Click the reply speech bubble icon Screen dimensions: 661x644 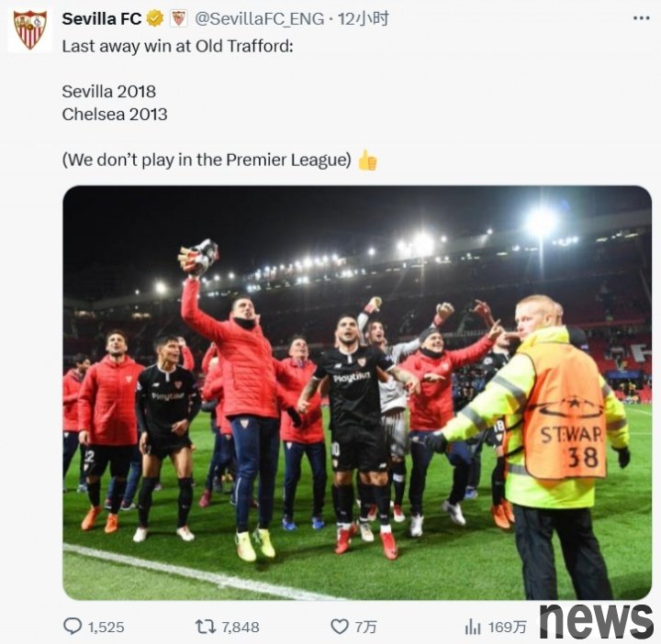click(73, 627)
